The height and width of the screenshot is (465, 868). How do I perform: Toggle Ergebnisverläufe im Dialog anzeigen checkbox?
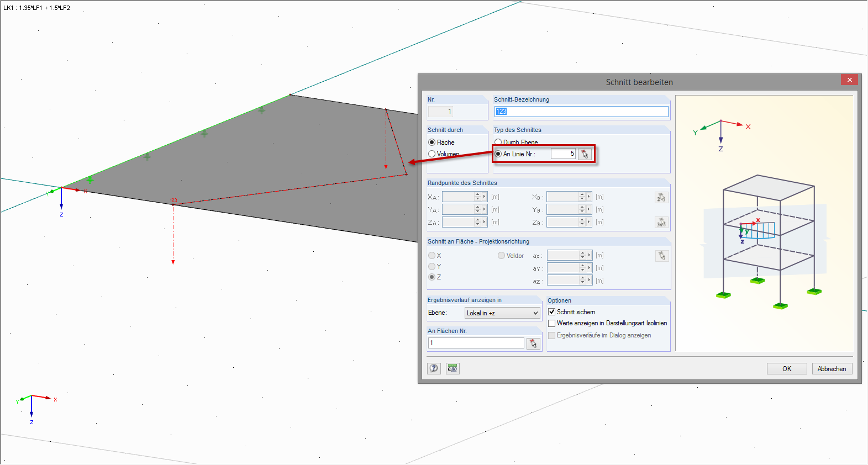(x=551, y=336)
